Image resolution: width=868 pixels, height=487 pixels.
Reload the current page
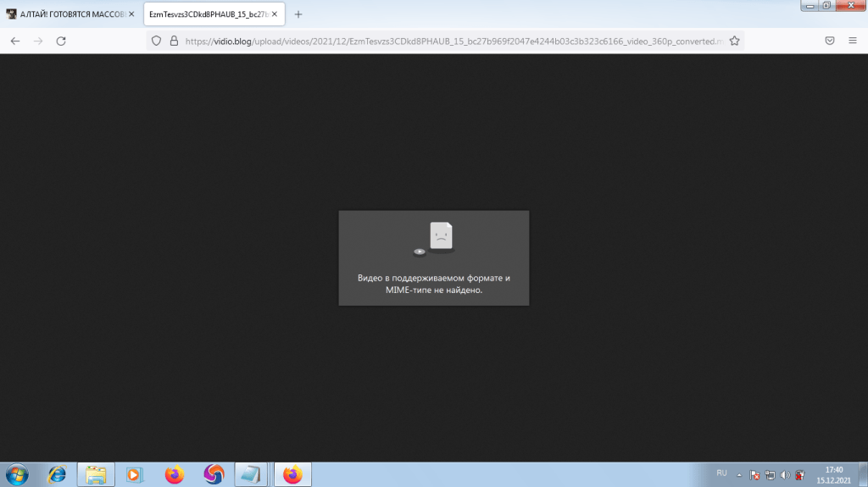click(x=61, y=41)
